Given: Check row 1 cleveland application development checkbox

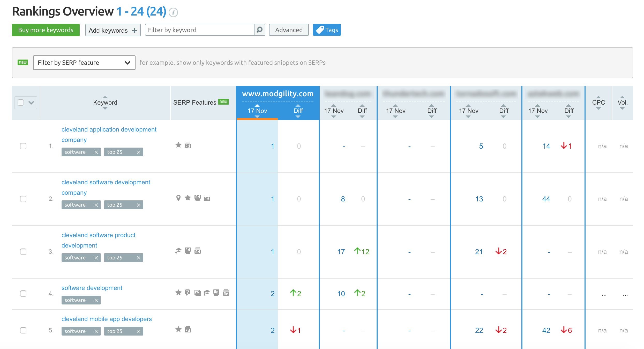Looking at the screenshot, I should [23, 146].
